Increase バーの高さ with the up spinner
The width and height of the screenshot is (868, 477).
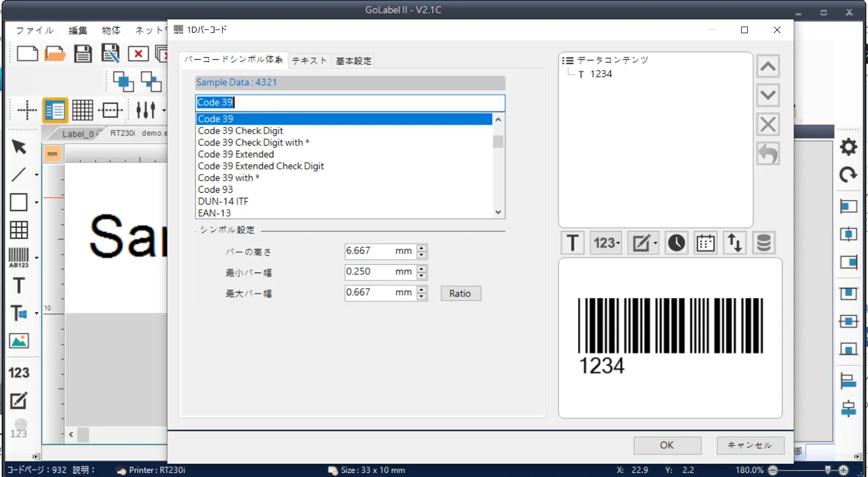422,248
